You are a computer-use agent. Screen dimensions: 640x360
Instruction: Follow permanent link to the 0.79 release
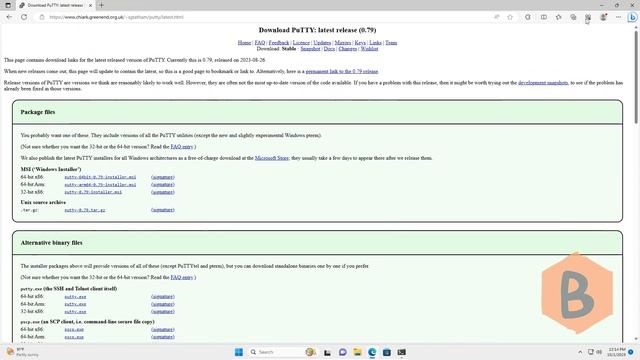pos(342,71)
